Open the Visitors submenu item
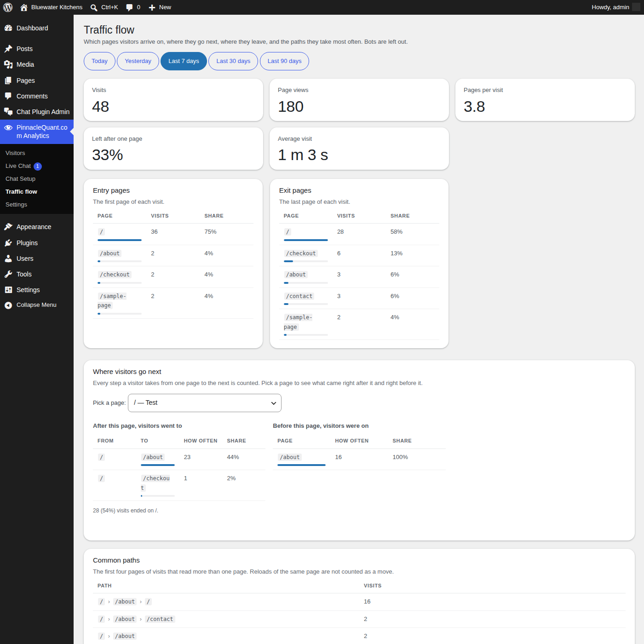644x644 pixels. point(15,153)
